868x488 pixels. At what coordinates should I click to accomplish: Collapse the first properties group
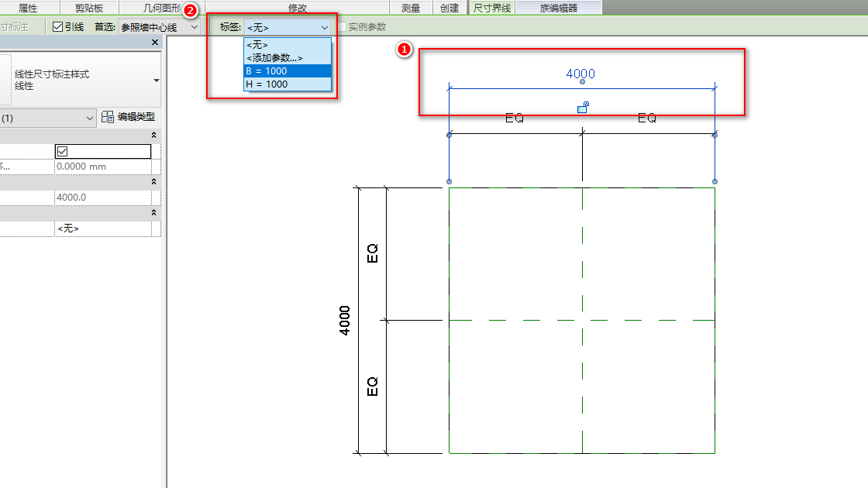154,135
